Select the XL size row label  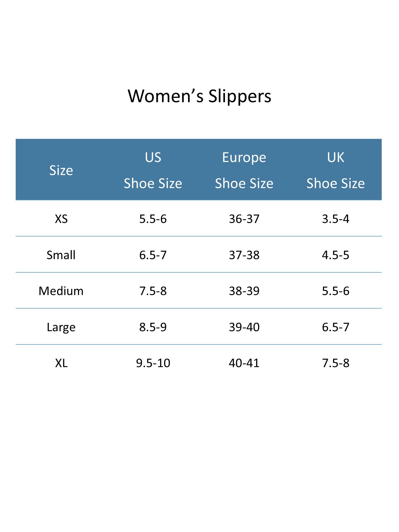pos(61,363)
